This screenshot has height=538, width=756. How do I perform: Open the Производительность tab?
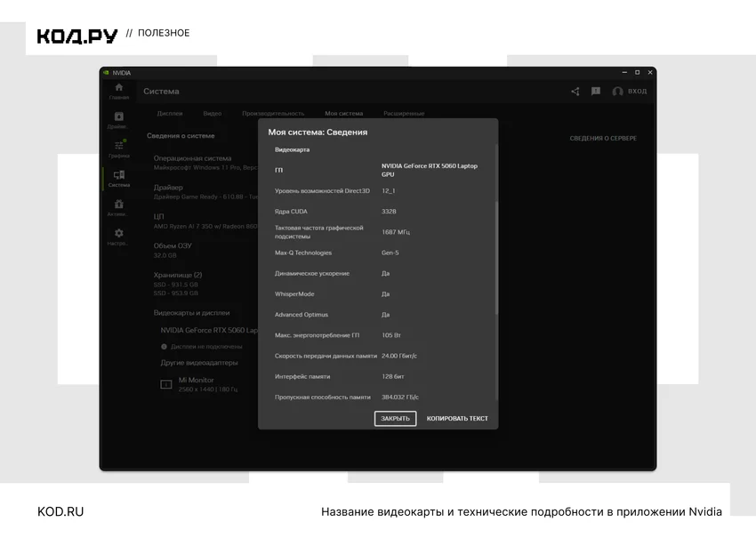(273, 114)
